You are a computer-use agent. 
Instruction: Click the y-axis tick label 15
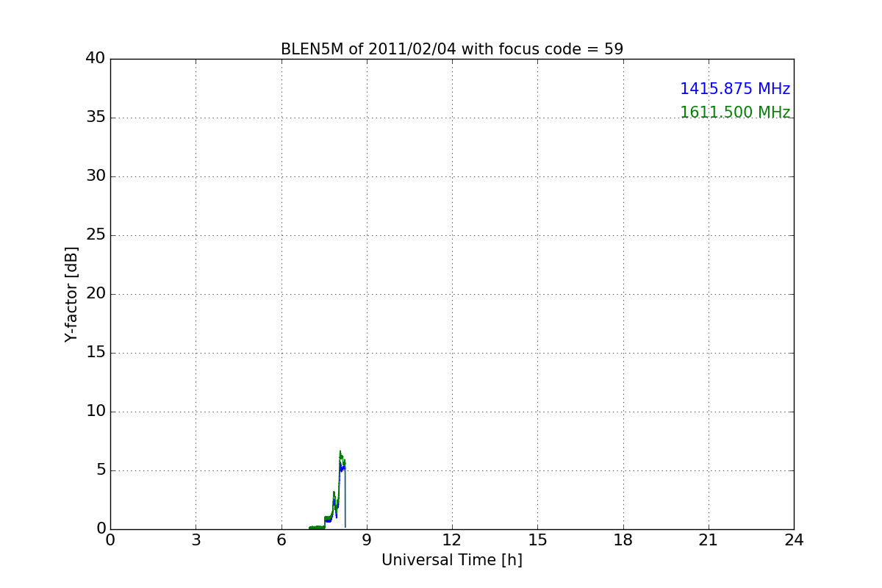(x=96, y=353)
